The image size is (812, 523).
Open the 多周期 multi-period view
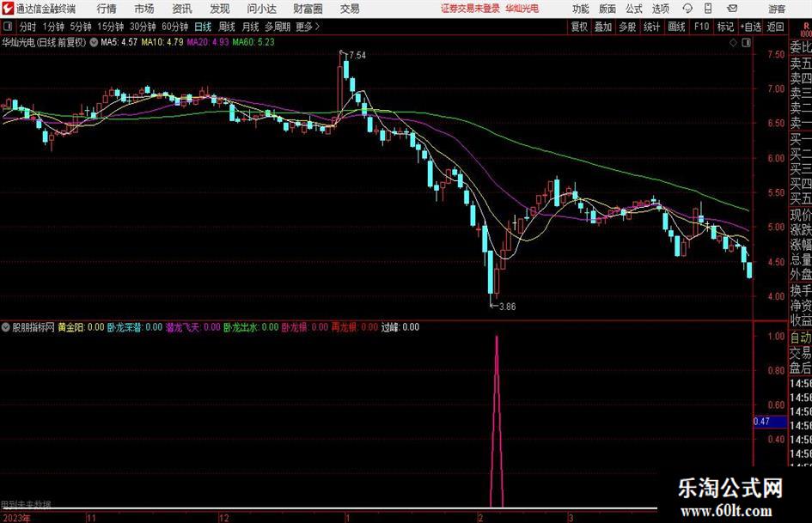(x=278, y=27)
